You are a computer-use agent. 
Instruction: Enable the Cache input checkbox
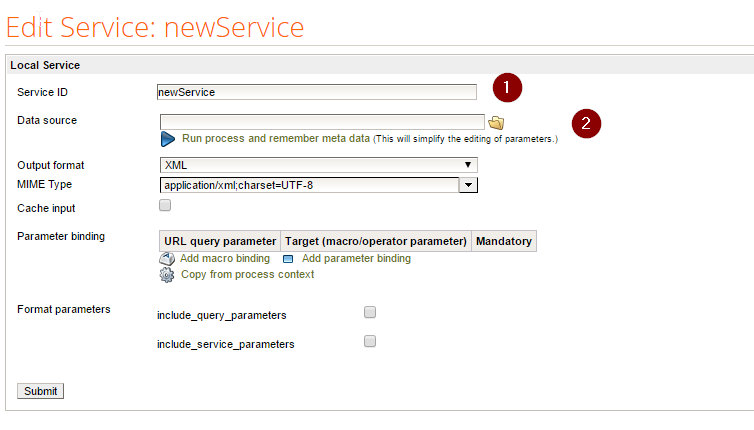165,205
